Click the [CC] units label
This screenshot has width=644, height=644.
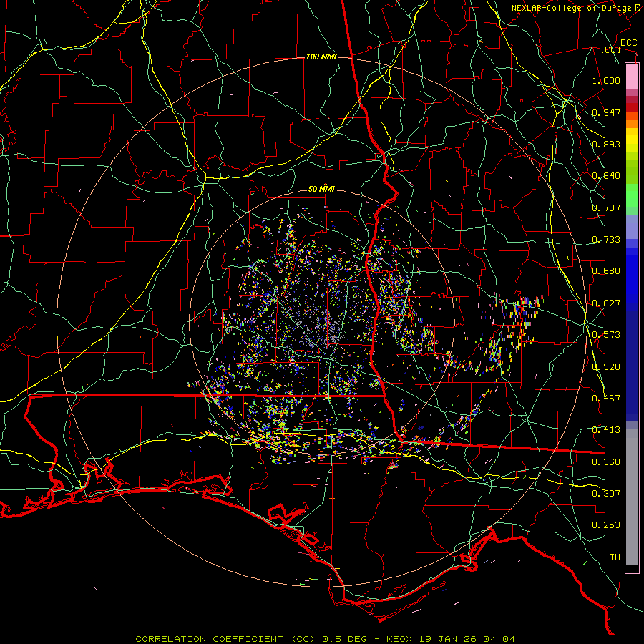click(x=611, y=49)
